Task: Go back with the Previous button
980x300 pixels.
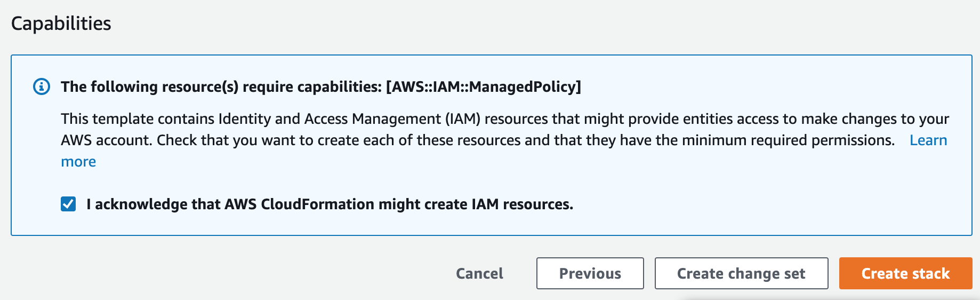Action: coord(590,273)
